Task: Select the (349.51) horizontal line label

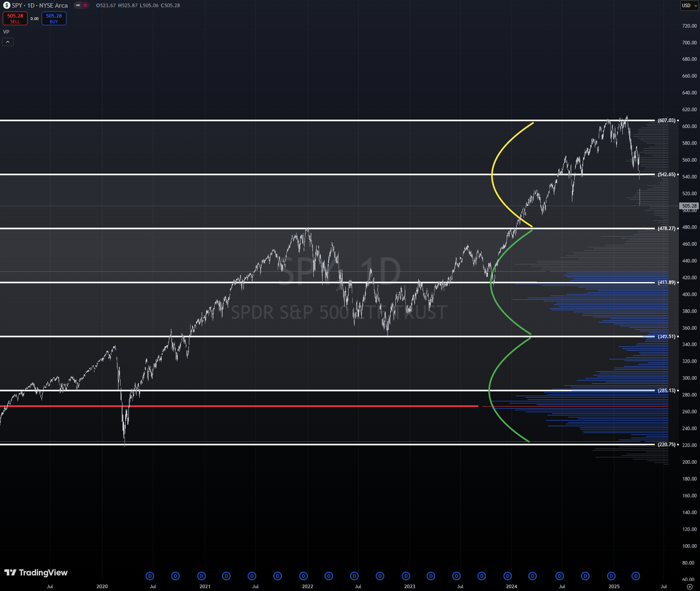Action: tap(666, 337)
